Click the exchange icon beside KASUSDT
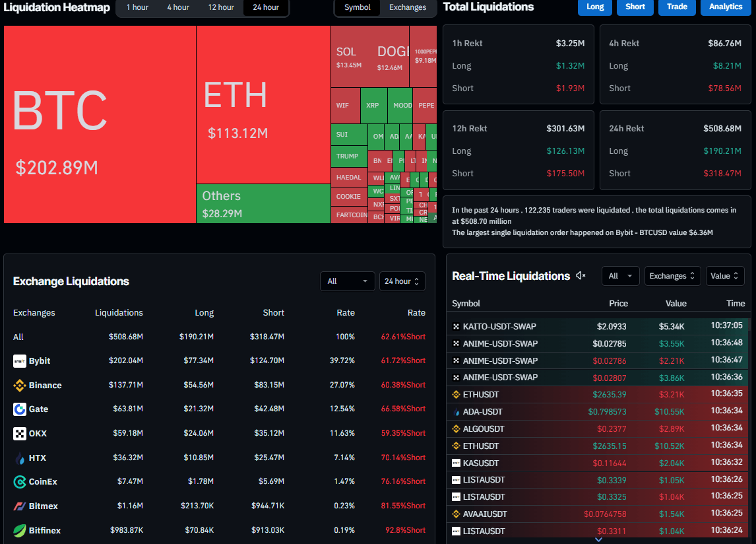This screenshot has height=544, width=756. (456, 463)
